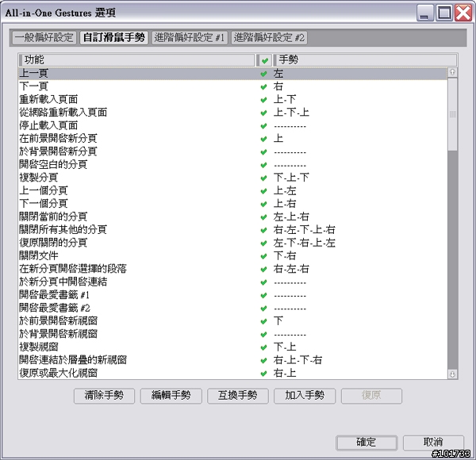Switch to 一般偏好設定 tab
This screenshot has height=460, width=476.
pos(44,37)
